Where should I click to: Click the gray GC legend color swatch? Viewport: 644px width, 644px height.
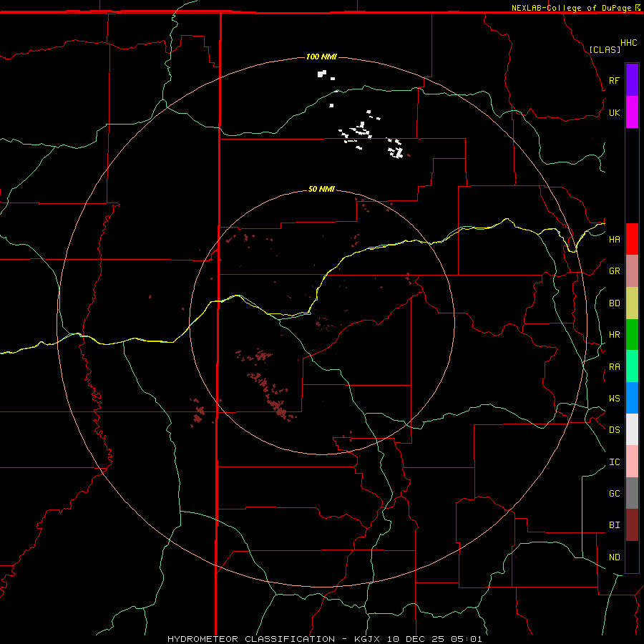pos(632,493)
